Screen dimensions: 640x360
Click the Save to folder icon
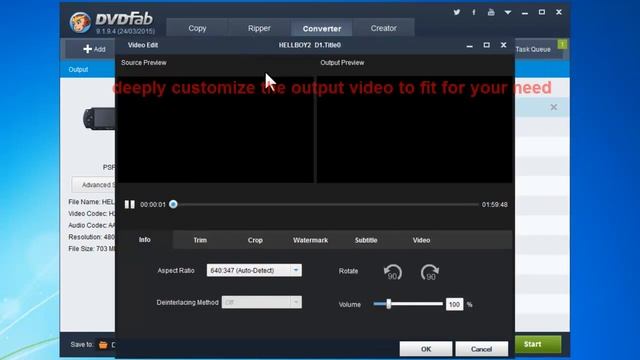[x=103, y=345]
